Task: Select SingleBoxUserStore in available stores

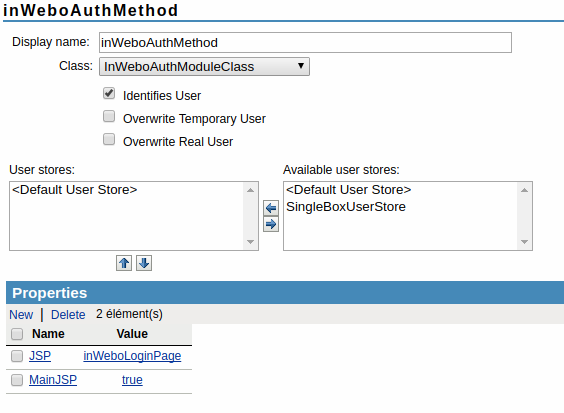Action: [x=346, y=207]
